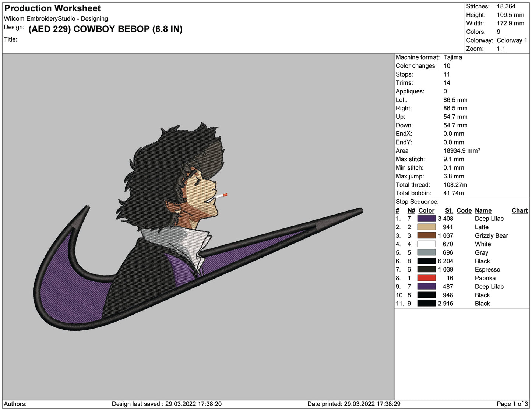The height and width of the screenshot is (411, 532).
Task: Click the Espresso color swatch
Action: coord(426,269)
